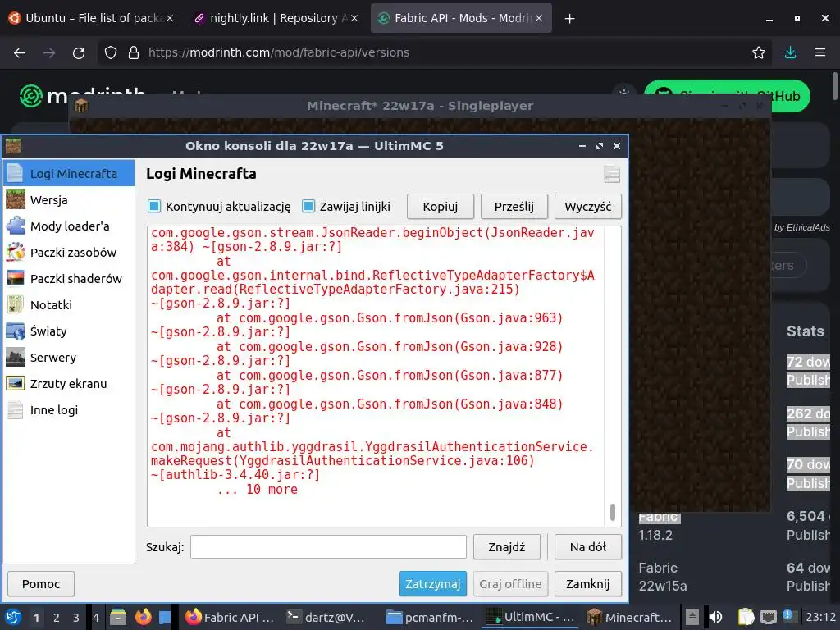
Task: Open Firefox hamburger menu
Action: click(820, 52)
